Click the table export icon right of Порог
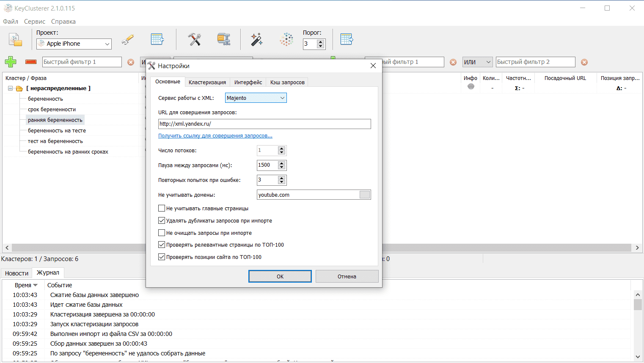Image resolution: width=644 pixels, height=363 pixels. tap(347, 39)
